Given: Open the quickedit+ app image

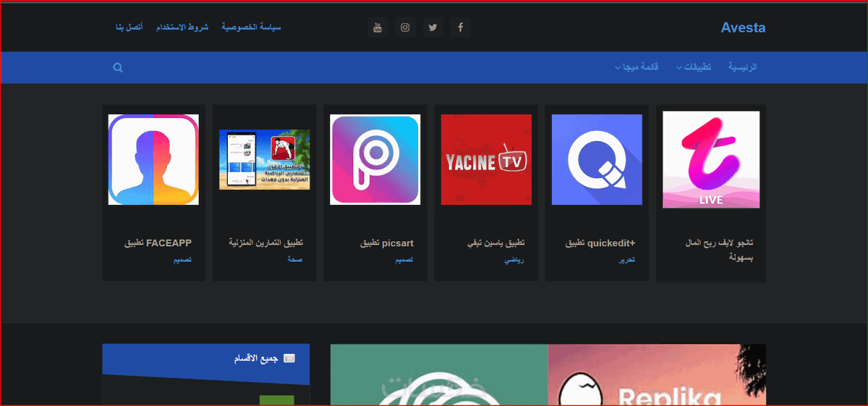Looking at the screenshot, I should pyautogui.click(x=597, y=159).
